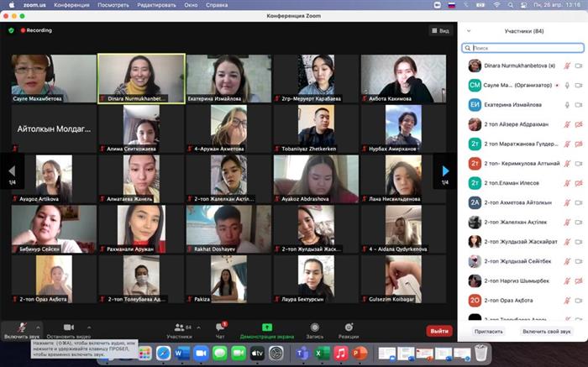Open the Participants (Участники) toolbar icon

tap(178, 327)
